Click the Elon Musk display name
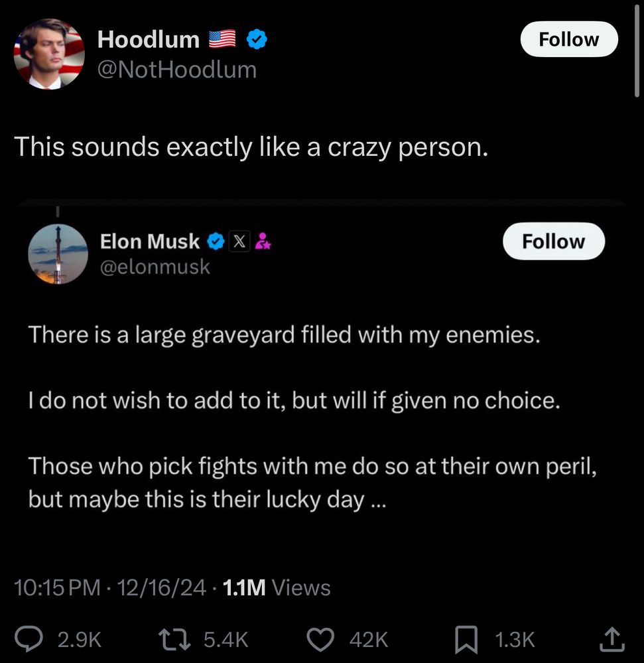 (x=150, y=242)
